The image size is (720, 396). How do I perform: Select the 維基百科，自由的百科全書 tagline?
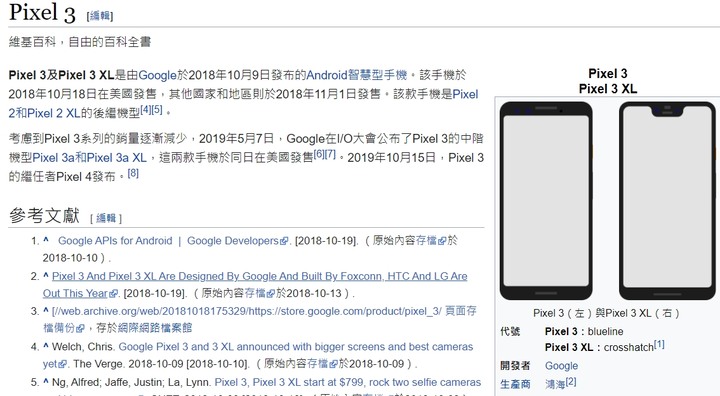pyautogui.click(x=79, y=42)
